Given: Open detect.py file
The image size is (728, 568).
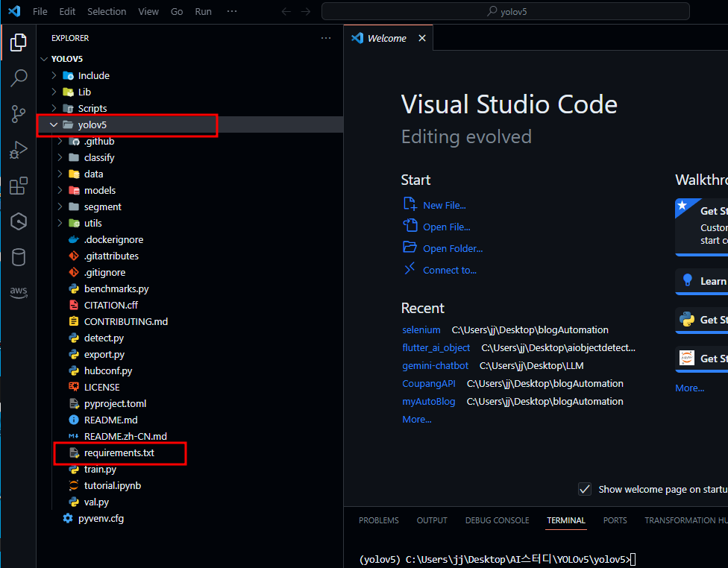Looking at the screenshot, I should 104,338.
